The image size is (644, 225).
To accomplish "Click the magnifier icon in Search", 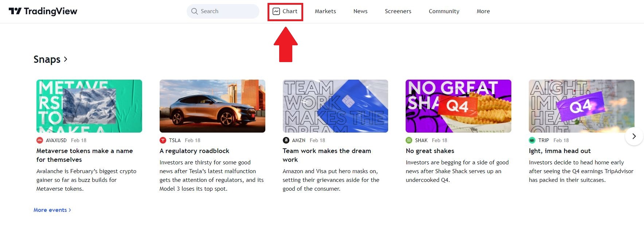I will tap(195, 11).
